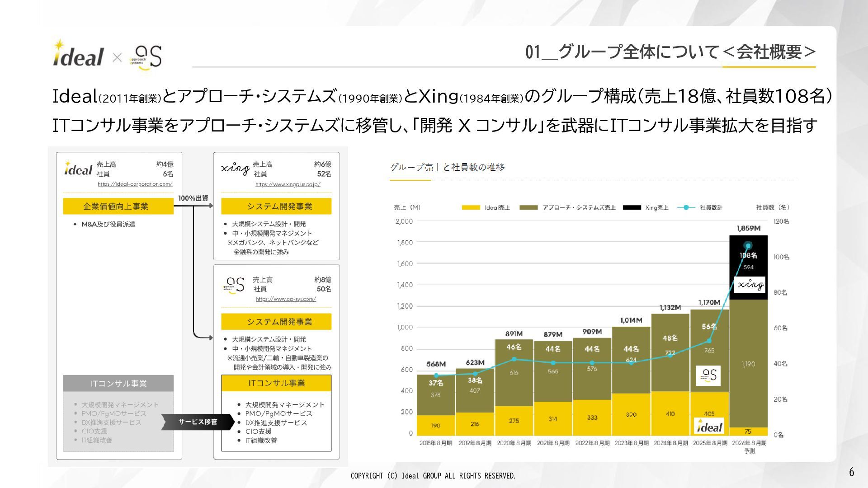Click the Ideal logo on 2025 bar
The height and width of the screenshot is (488, 868).
[x=709, y=426]
